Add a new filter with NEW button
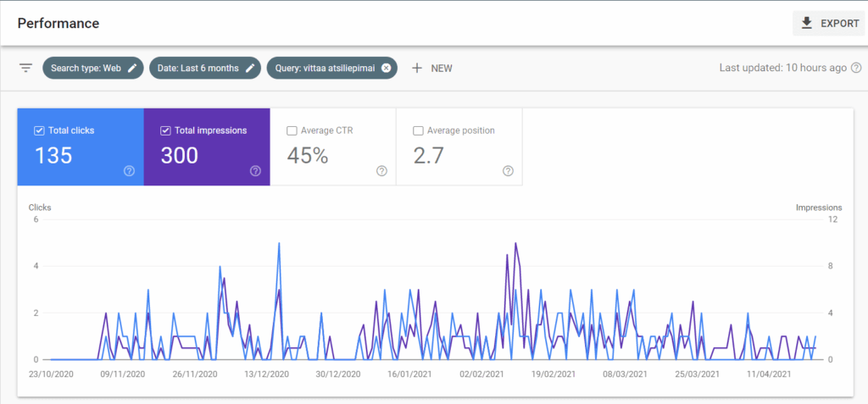 pyautogui.click(x=432, y=68)
